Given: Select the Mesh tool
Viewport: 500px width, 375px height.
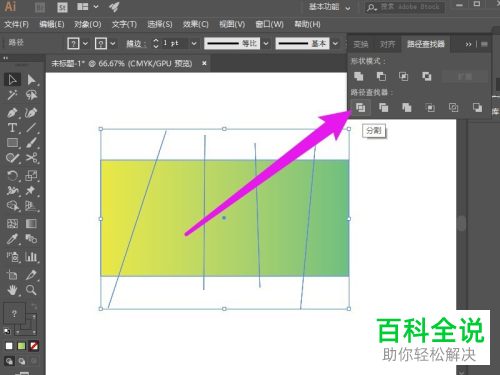Looking at the screenshot, I should coord(12,223).
